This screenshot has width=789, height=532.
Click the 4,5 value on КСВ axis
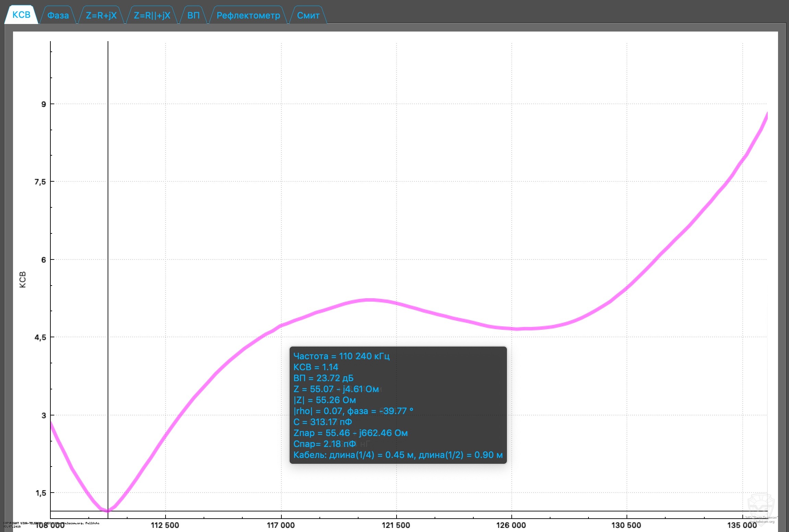(40, 338)
